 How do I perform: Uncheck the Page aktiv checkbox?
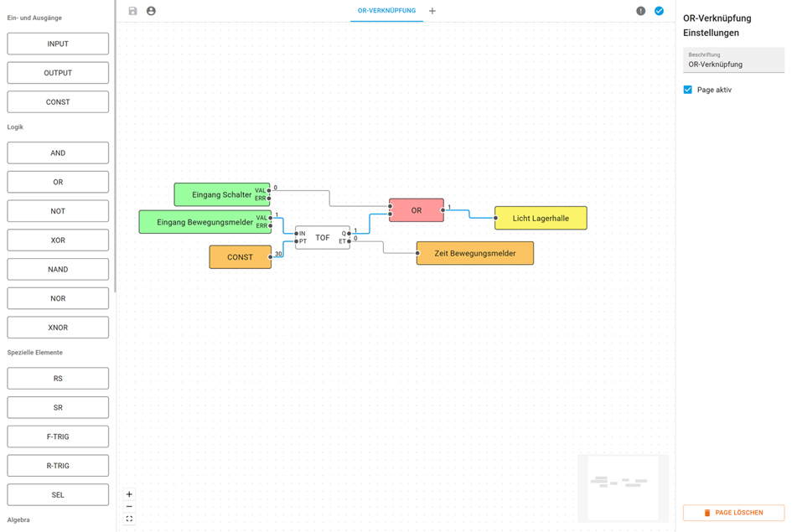[x=687, y=90]
